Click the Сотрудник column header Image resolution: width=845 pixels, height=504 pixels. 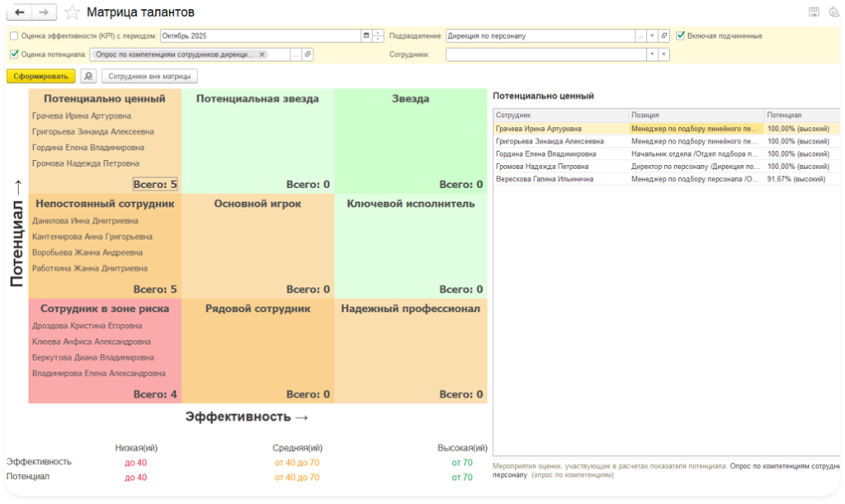pos(560,115)
